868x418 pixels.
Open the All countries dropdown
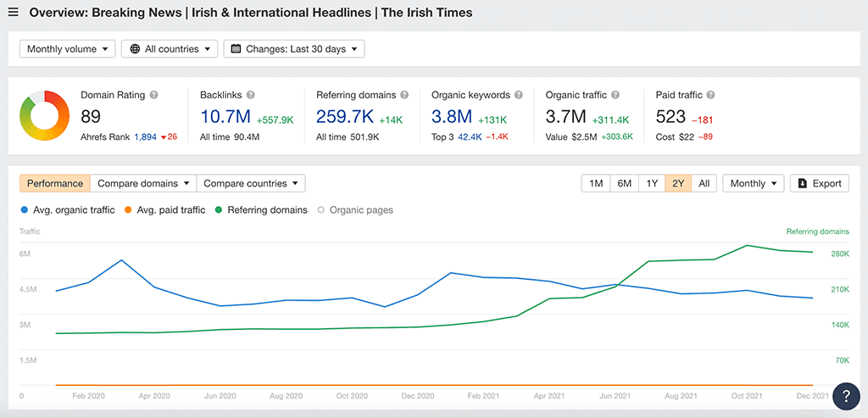pos(169,48)
